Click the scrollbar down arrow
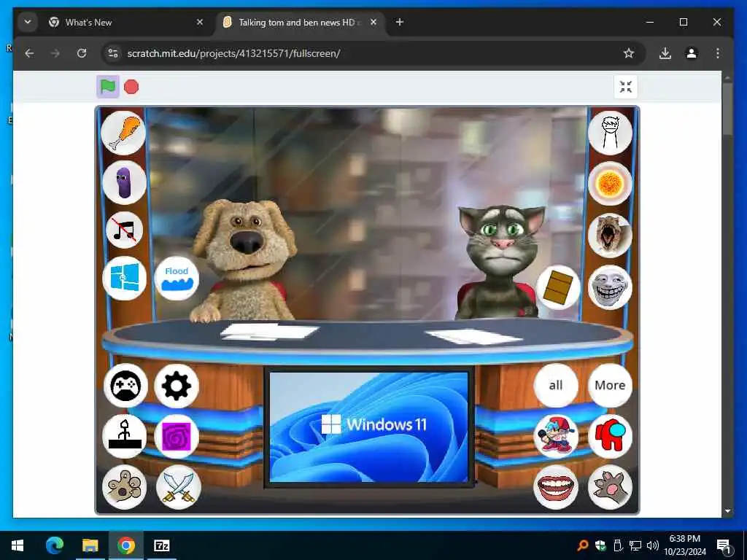The image size is (747, 560). coord(727,511)
